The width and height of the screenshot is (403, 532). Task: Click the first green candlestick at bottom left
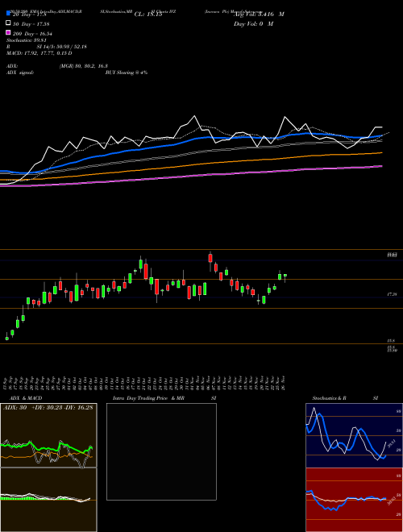coord(6,338)
